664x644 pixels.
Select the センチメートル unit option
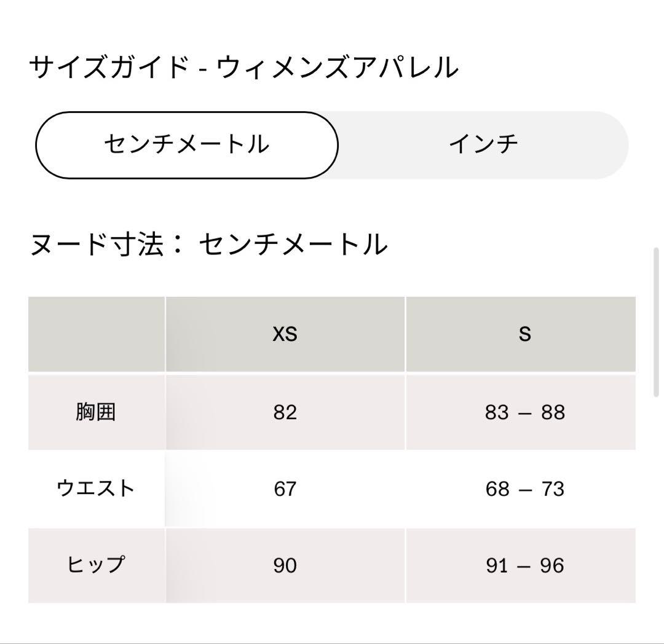pyautogui.click(x=188, y=143)
